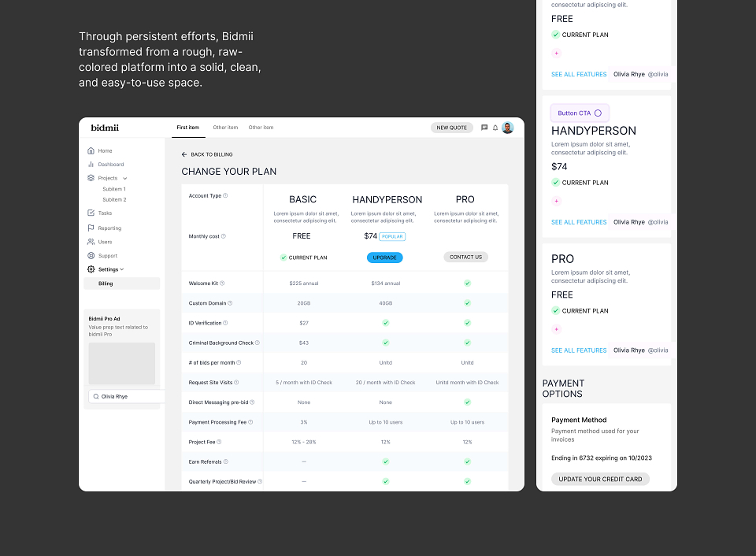Open Support via the lifebuoy icon
The image size is (756, 556).
tap(91, 256)
